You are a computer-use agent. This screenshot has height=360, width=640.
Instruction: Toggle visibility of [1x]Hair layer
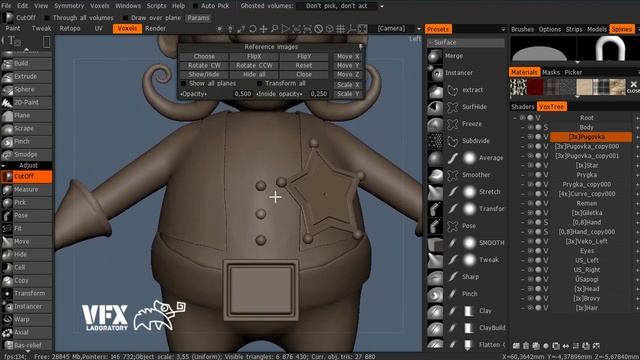pyautogui.click(x=530, y=308)
